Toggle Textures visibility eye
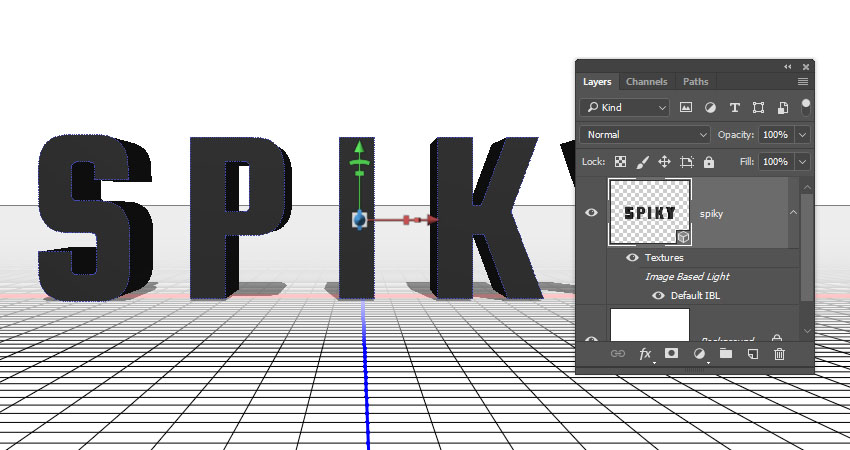850x450 pixels. click(632, 258)
